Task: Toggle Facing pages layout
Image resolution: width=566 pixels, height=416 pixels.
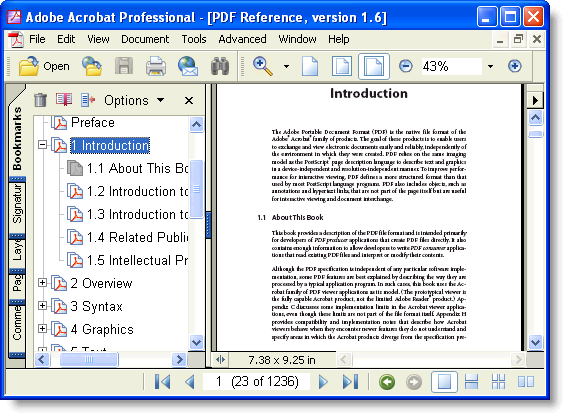Action: (526, 382)
